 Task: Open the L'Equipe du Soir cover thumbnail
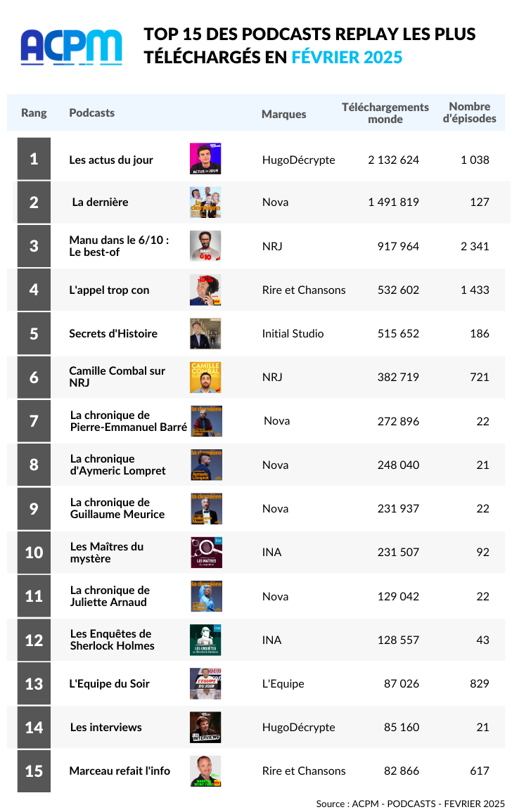205,683
